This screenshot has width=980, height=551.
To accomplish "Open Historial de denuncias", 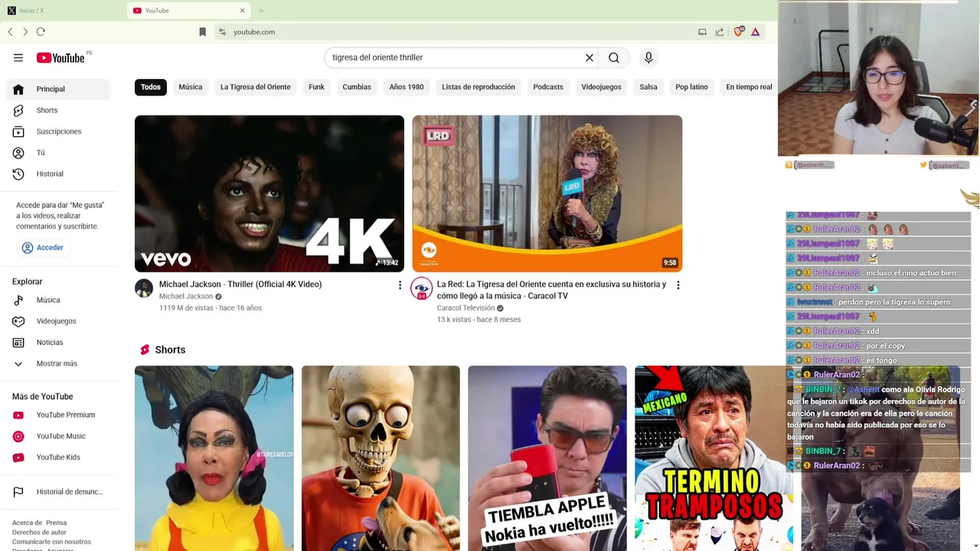I will coord(58,492).
